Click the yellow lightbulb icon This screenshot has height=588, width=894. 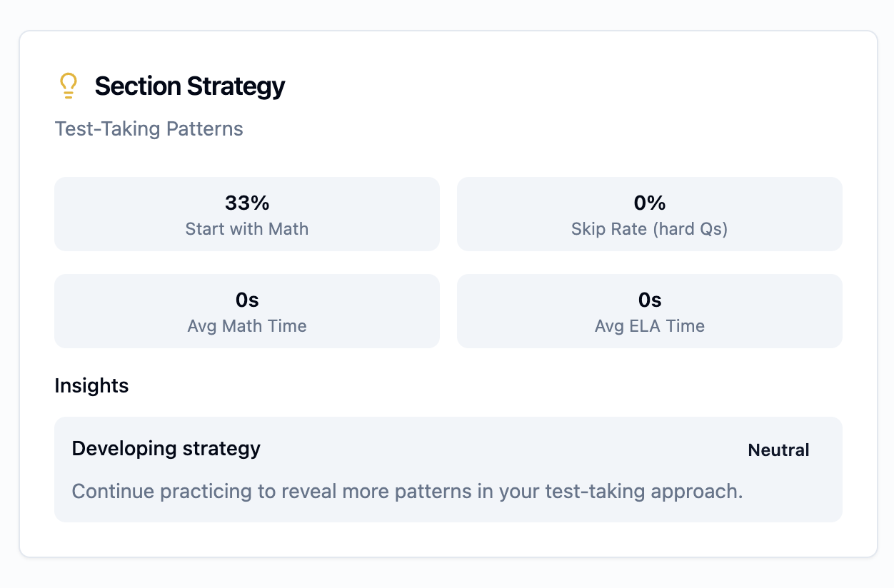pyautogui.click(x=68, y=86)
